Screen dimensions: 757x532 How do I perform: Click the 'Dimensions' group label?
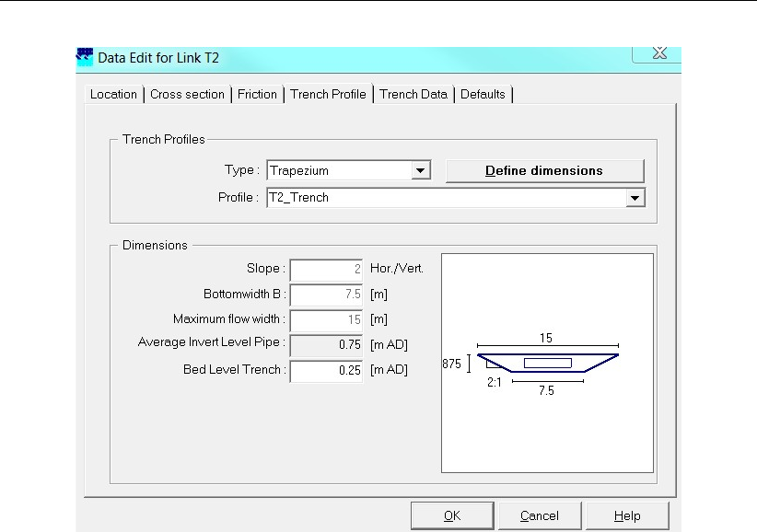point(155,245)
